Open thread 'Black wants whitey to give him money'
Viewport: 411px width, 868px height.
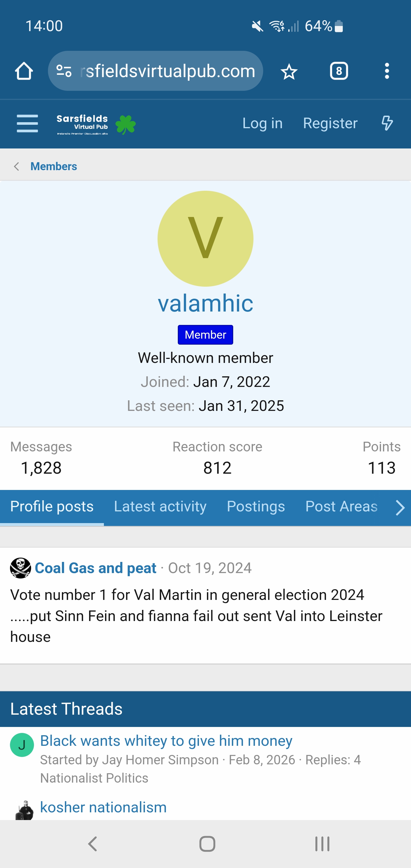coord(166,741)
